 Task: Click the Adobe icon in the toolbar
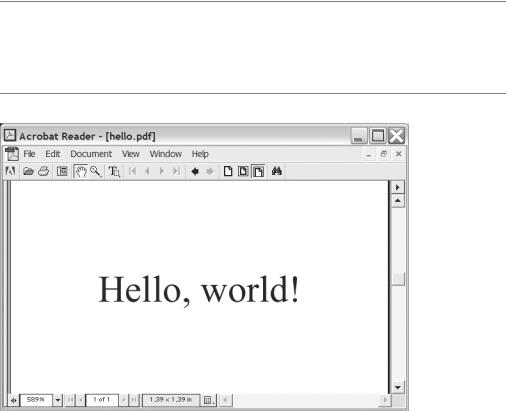10,171
